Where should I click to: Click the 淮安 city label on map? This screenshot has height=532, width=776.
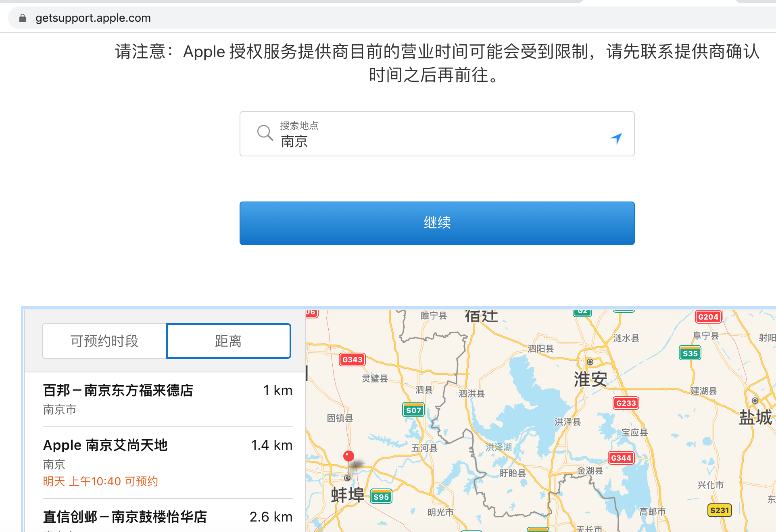coord(590,379)
